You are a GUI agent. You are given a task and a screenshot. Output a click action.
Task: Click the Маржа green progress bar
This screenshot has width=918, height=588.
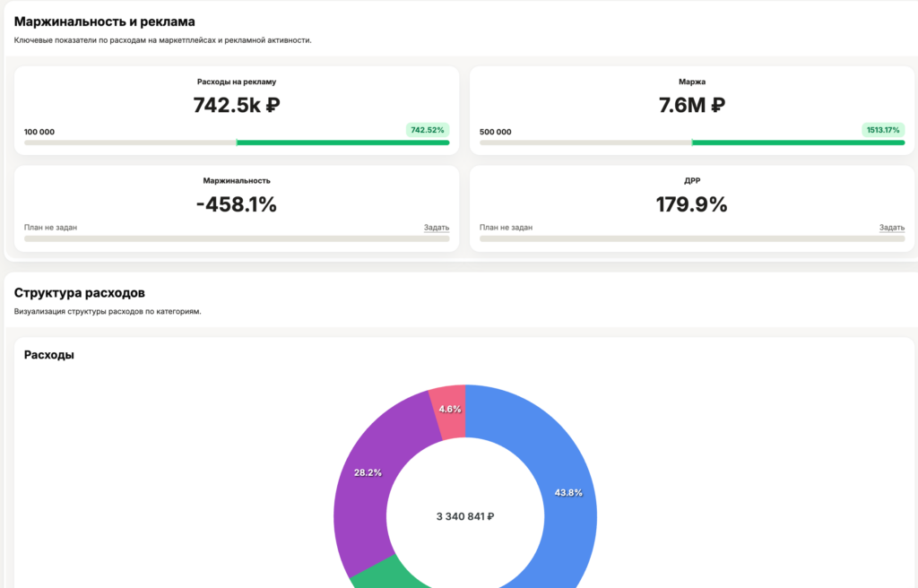(x=798, y=143)
